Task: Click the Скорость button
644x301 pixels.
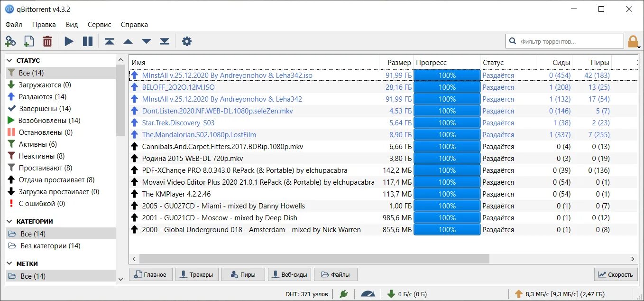Action: click(x=616, y=274)
